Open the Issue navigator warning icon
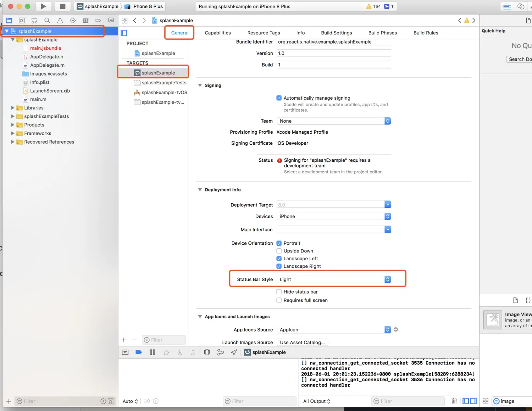Screen dimensions: 532x411 coord(60,21)
